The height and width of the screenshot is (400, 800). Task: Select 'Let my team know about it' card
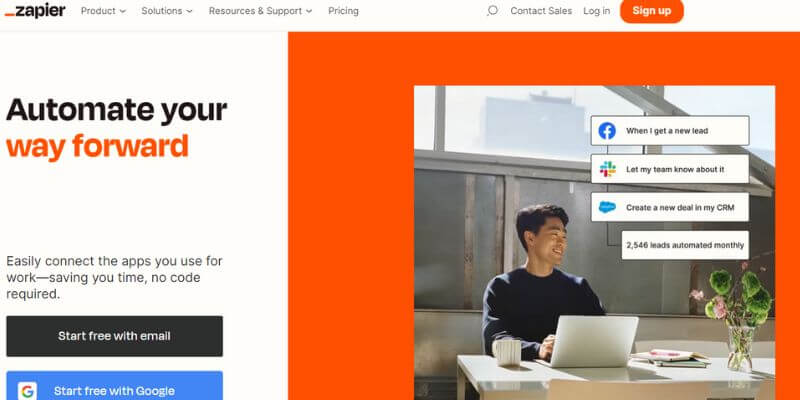coord(670,169)
